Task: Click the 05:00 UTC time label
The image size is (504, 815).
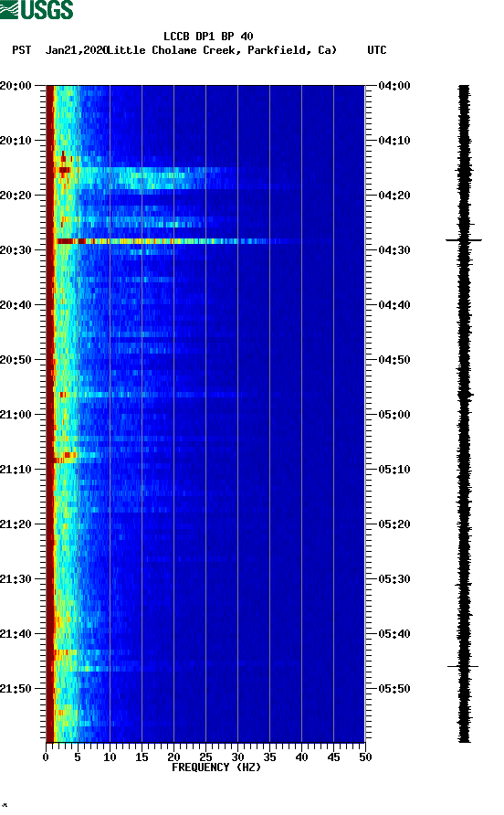Action: 394,415
